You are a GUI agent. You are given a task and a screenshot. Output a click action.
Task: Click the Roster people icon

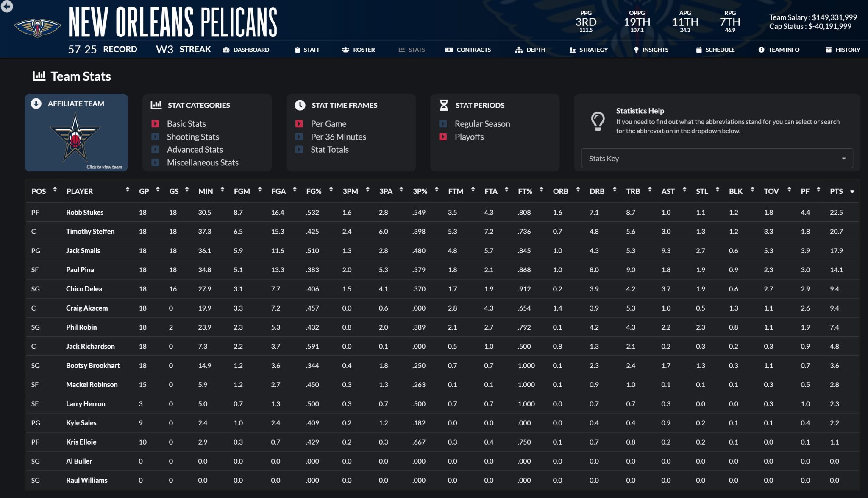[345, 50]
